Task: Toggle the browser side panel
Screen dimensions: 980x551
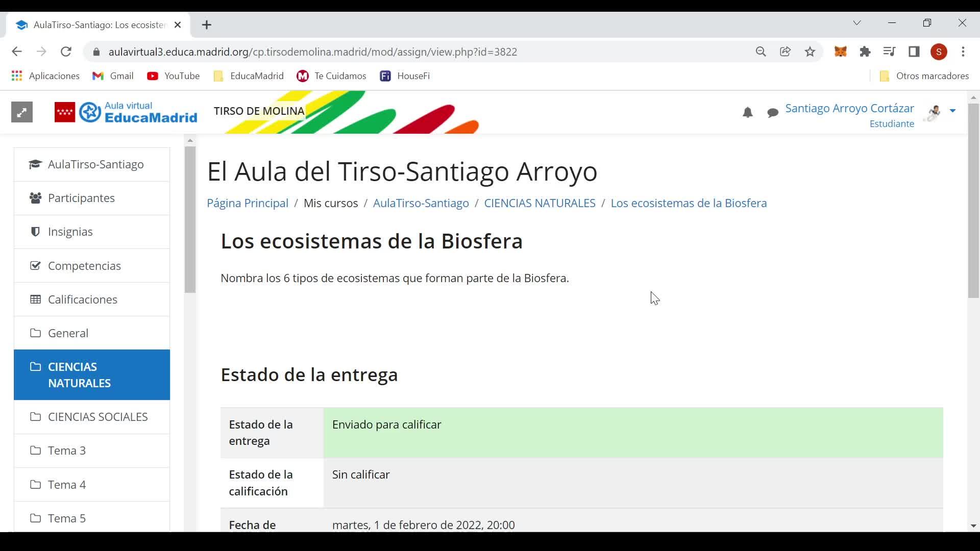Action: click(x=914, y=52)
